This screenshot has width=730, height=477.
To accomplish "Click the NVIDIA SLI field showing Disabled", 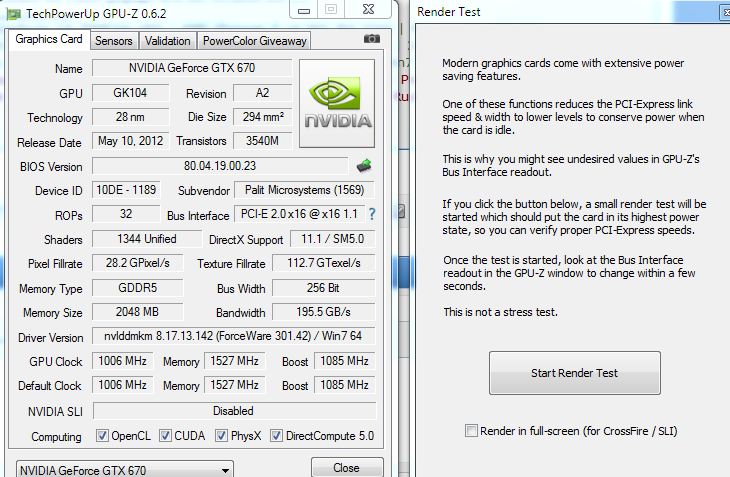I will point(234,411).
